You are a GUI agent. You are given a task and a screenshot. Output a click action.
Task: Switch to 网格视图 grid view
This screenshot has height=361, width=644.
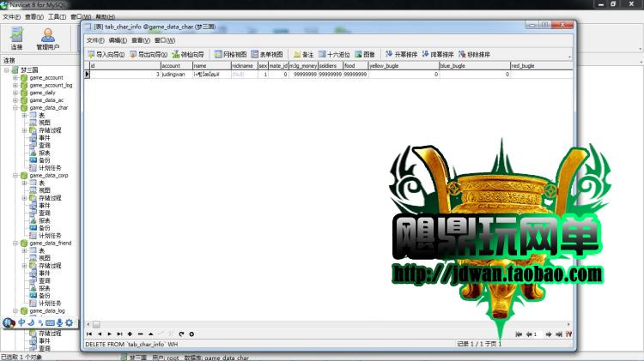230,54
